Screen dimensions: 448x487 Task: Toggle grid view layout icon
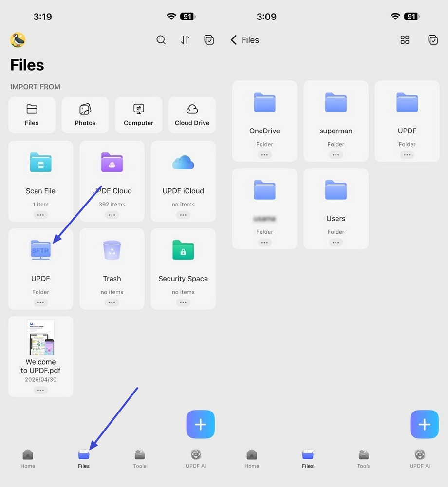tap(405, 40)
